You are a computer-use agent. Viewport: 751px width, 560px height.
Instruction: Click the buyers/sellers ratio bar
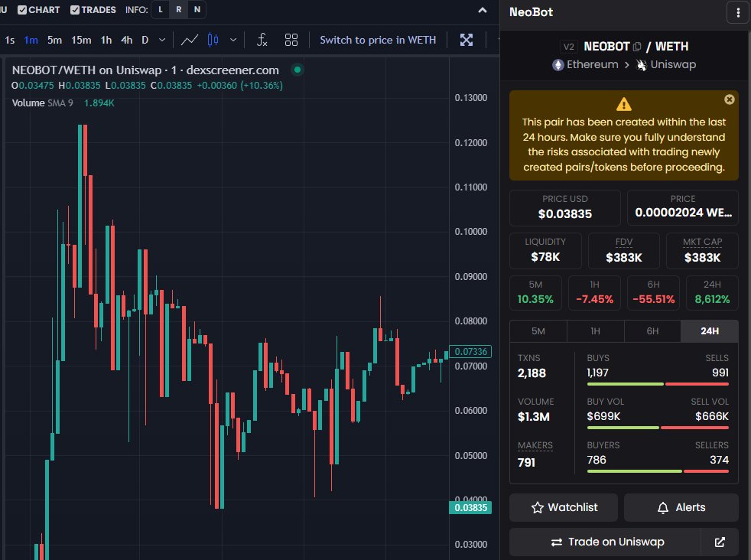(658, 471)
